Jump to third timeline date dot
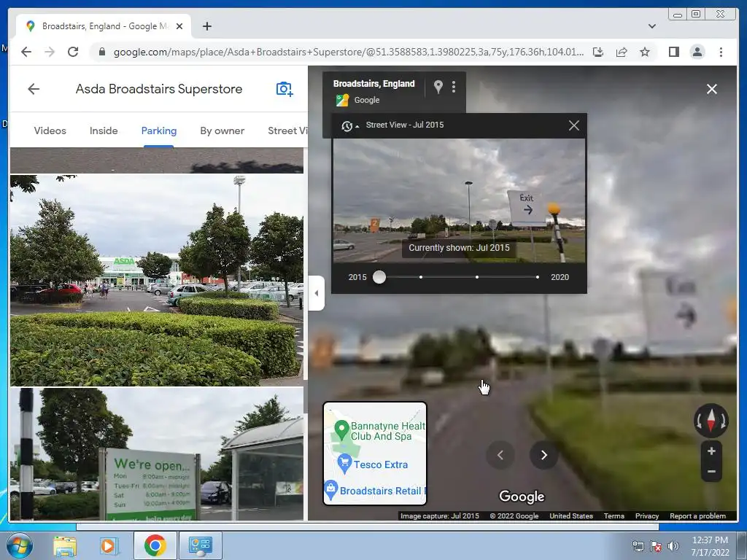 [x=477, y=277]
